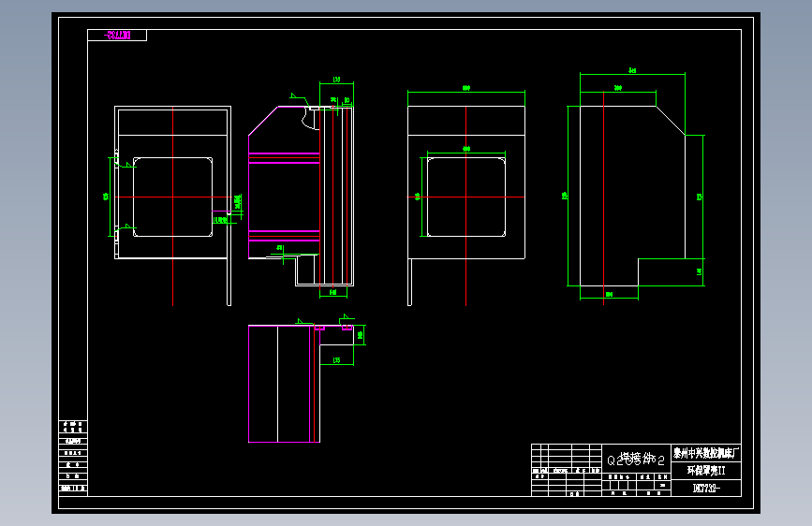
Task: Select the part name 环保罩壳II in title block
Action: 706,471
